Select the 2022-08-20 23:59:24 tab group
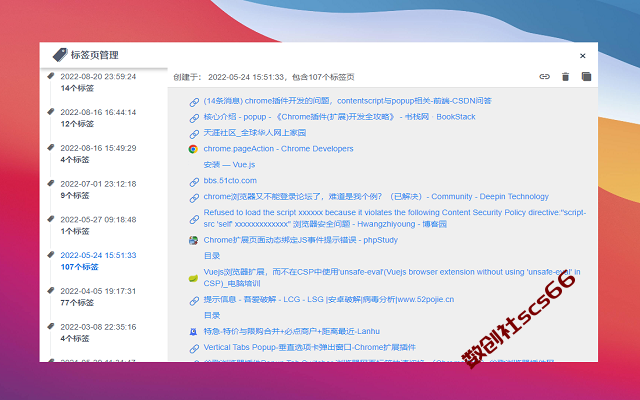The width and height of the screenshot is (640, 400). [x=98, y=76]
